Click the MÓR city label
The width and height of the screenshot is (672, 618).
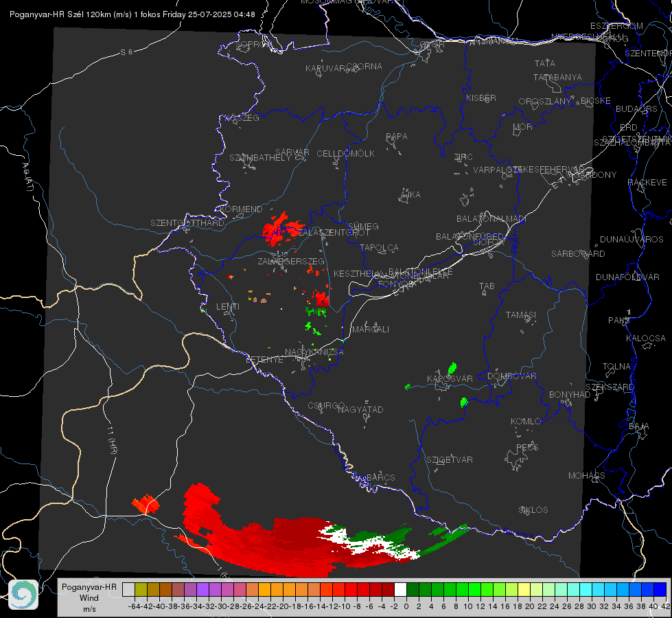point(523,127)
